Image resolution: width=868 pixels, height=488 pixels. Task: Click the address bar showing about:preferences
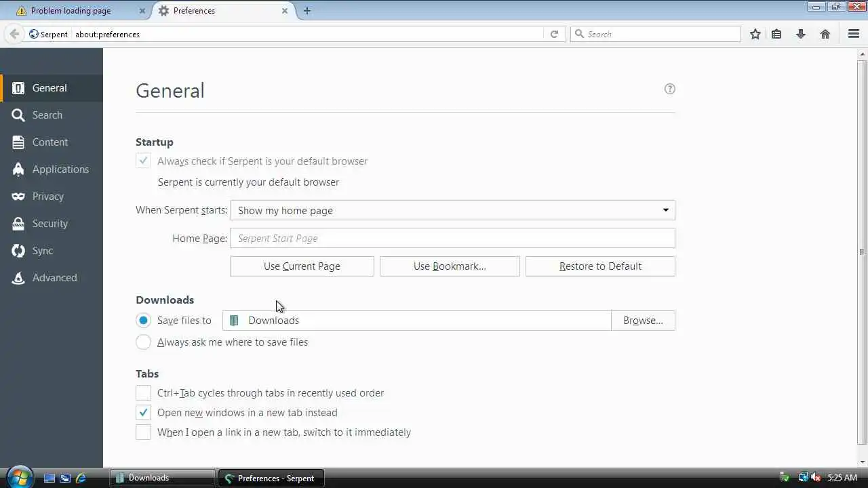[309, 34]
